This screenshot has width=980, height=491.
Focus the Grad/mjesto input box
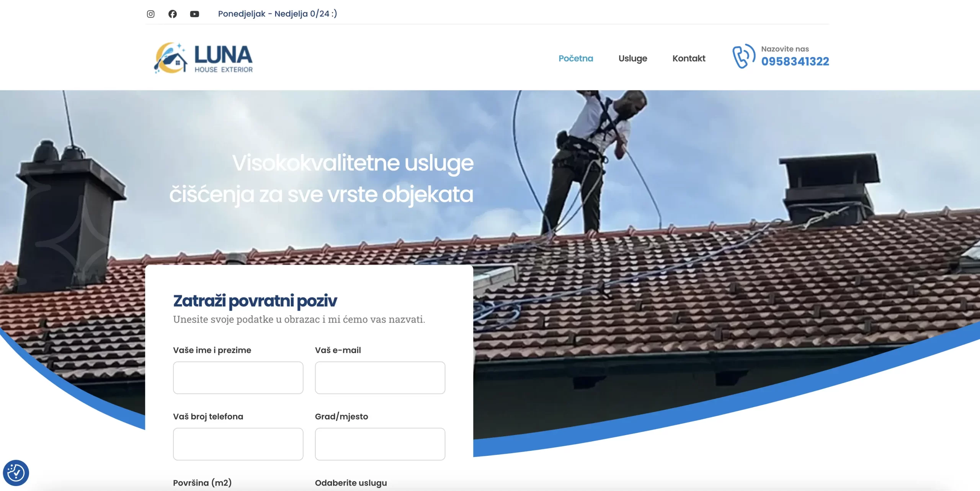pos(380,444)
